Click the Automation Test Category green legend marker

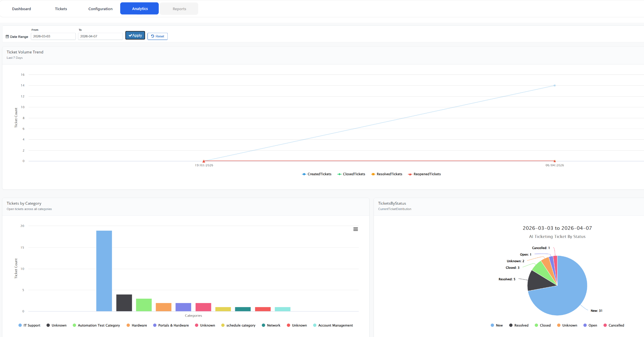tap(74, 325)
